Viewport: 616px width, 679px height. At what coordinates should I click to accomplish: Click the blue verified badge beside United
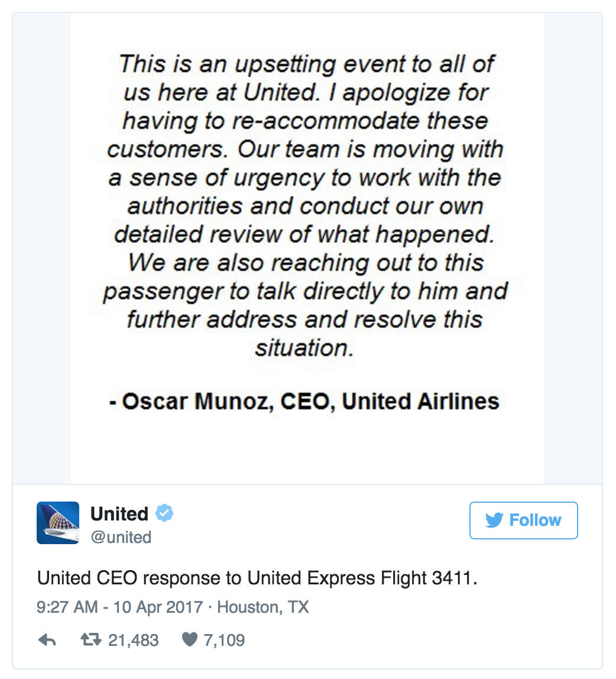[x=164, y=513]
